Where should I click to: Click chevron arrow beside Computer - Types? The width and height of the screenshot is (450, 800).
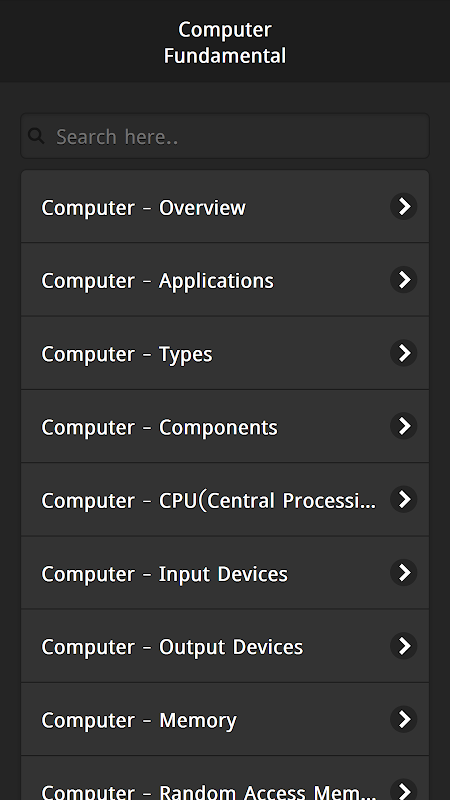(x=404, y=353)
